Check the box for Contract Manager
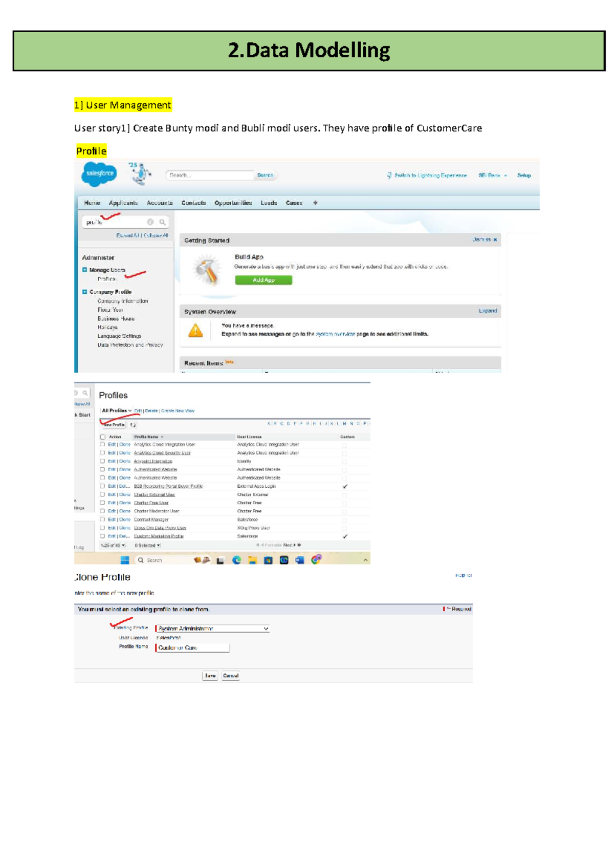 coord(102,519)
